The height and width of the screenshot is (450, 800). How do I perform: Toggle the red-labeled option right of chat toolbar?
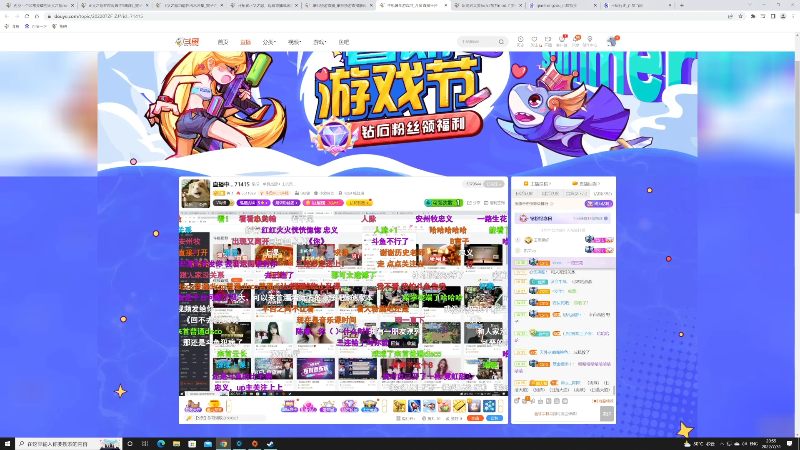point(603,401)
